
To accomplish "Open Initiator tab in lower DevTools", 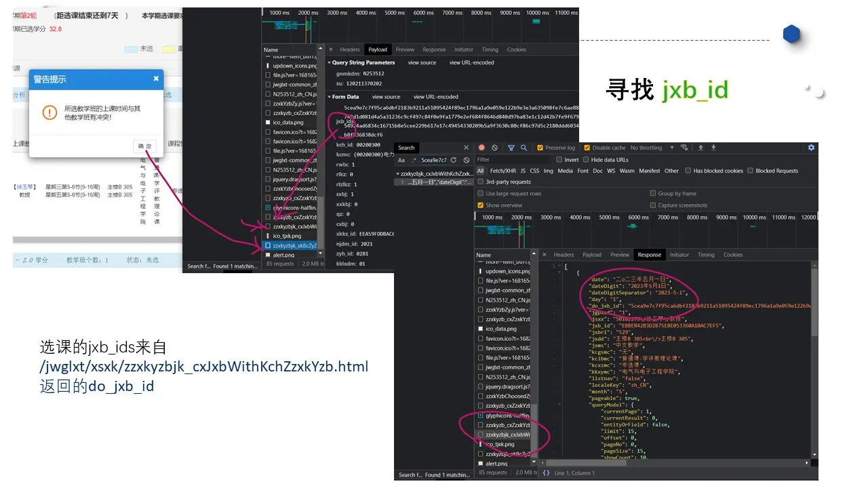I will pyautogui.click(x=679, y=255).
